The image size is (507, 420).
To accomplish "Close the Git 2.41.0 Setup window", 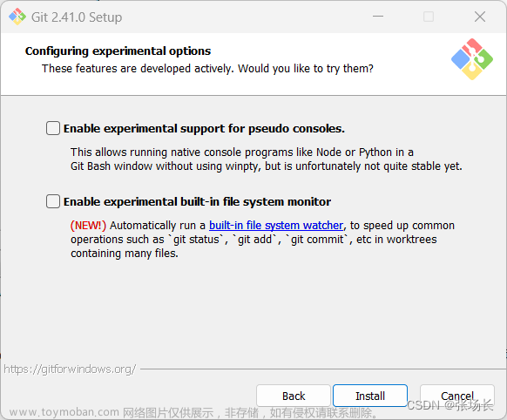I will pyautogui.click(x=480, y=17).
